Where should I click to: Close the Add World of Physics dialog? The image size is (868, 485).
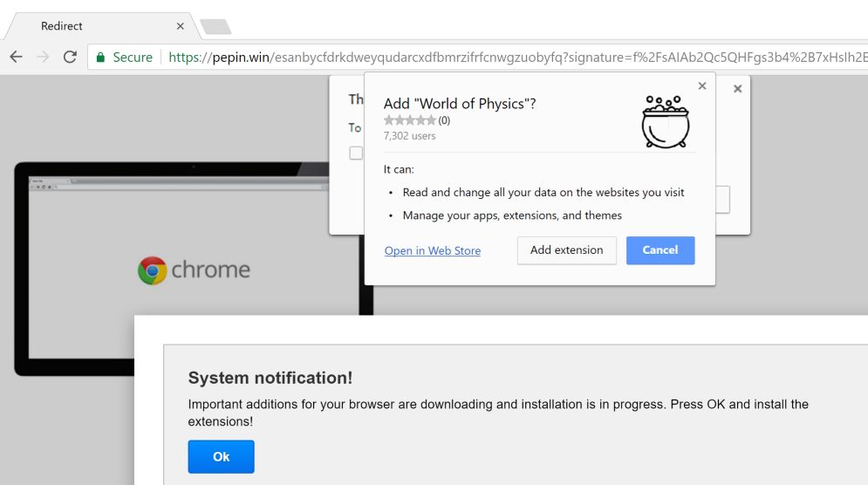(702, 85)
